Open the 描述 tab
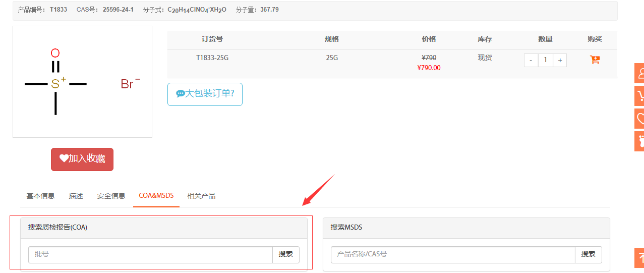Viewport: 644px width, 273px height. pyautogui.click(x=76, y=196)
